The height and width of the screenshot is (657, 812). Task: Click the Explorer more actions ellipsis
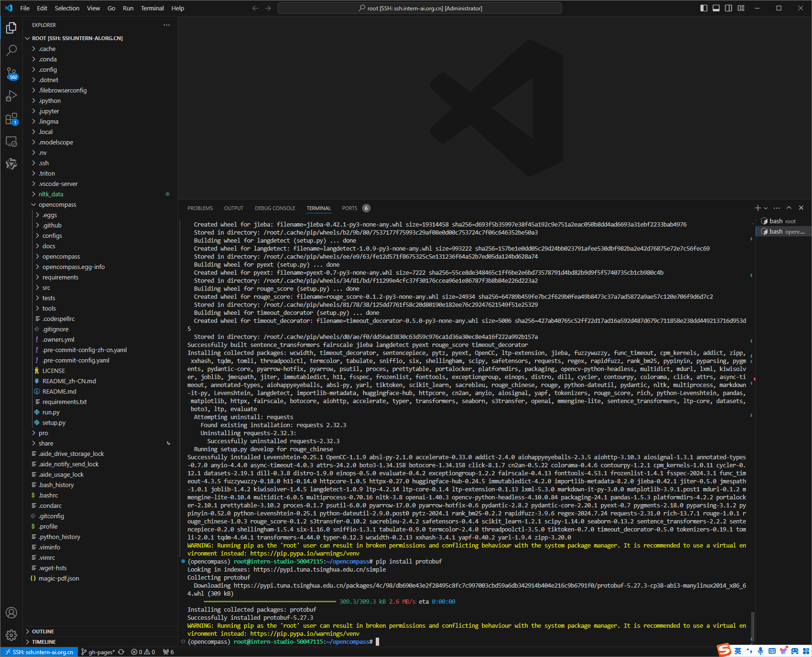167,25
